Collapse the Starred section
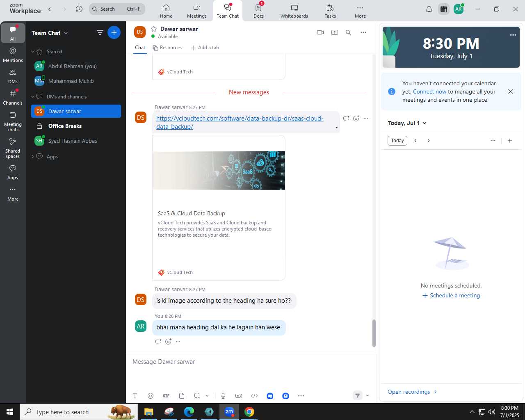525x420 pixels. pyautogui.click(x=33, y=52)
